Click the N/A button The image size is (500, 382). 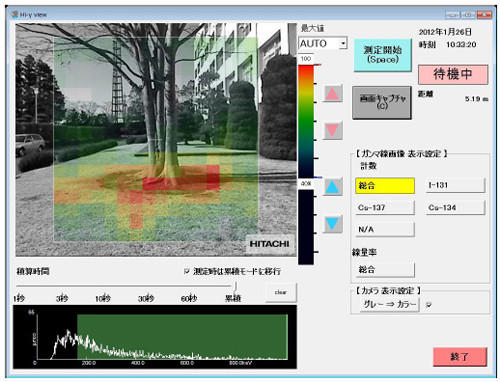pyautogui.click(x=385, y=230)
